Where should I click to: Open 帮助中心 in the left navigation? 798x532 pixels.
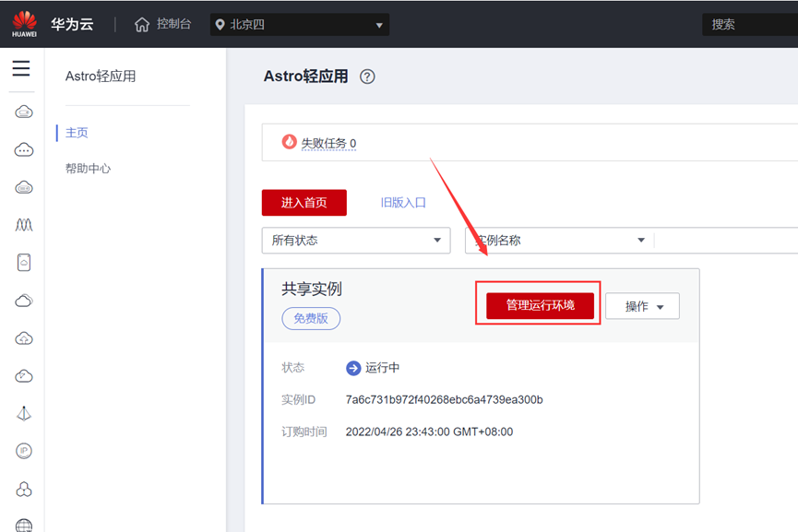(88, 169)
